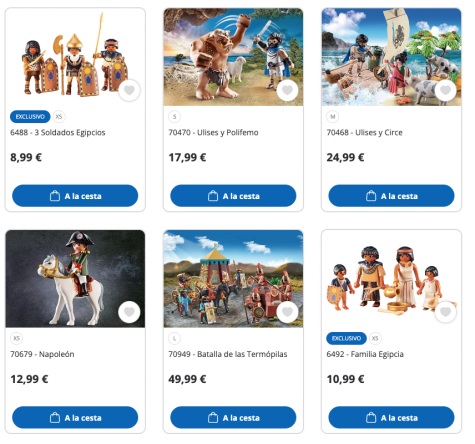Click heart icon on Familia Egipcia card
475x444 pixels.
pos(446,312)
